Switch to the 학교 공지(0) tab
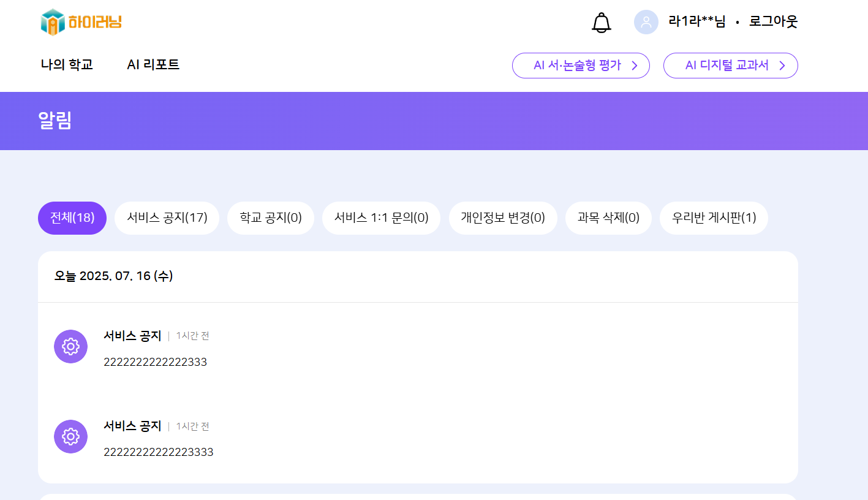The image size is (868, 500). (x=270, y=218)
